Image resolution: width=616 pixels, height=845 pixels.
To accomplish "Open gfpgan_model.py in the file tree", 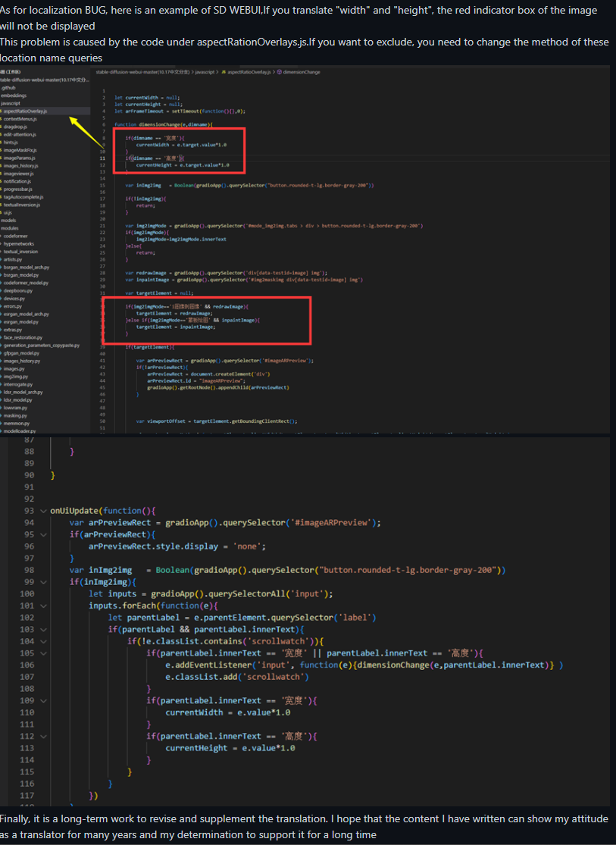I will (x=21, y=353).
